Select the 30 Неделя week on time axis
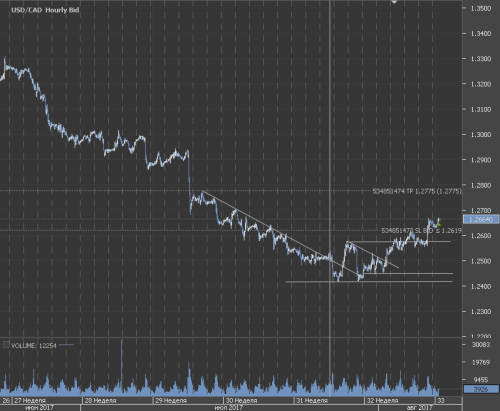The image size is (500, 411). coord(241,400)
